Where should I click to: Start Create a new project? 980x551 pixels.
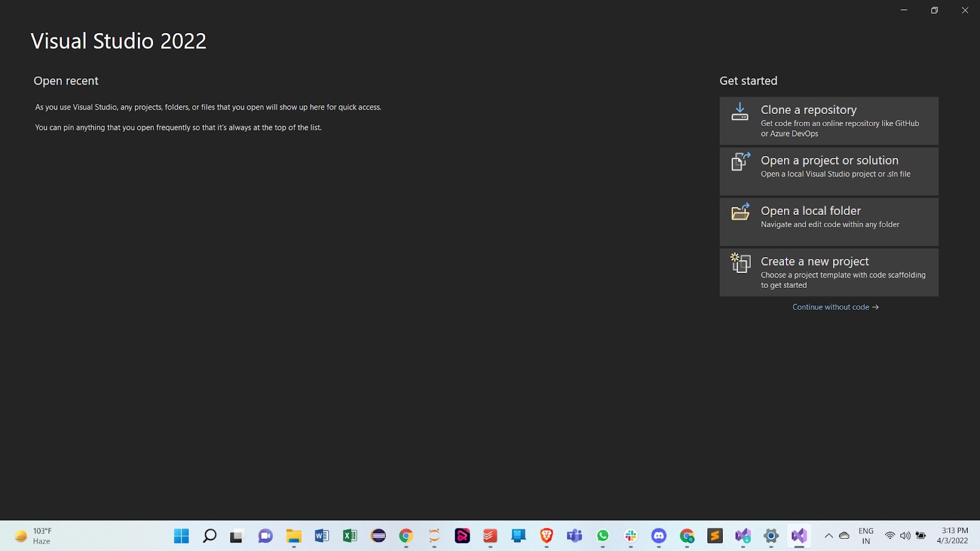(x=829, y=272)
